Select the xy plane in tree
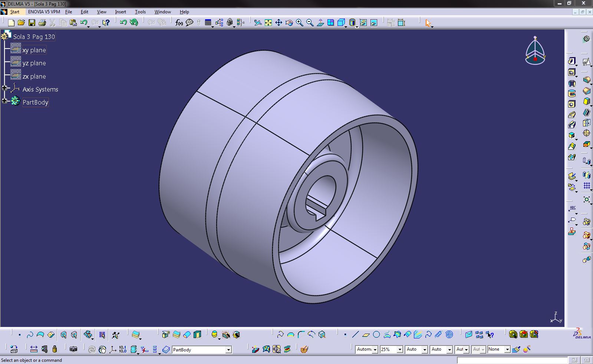The image size is (593, 364). pyautogui.click(x=34, y=50)
